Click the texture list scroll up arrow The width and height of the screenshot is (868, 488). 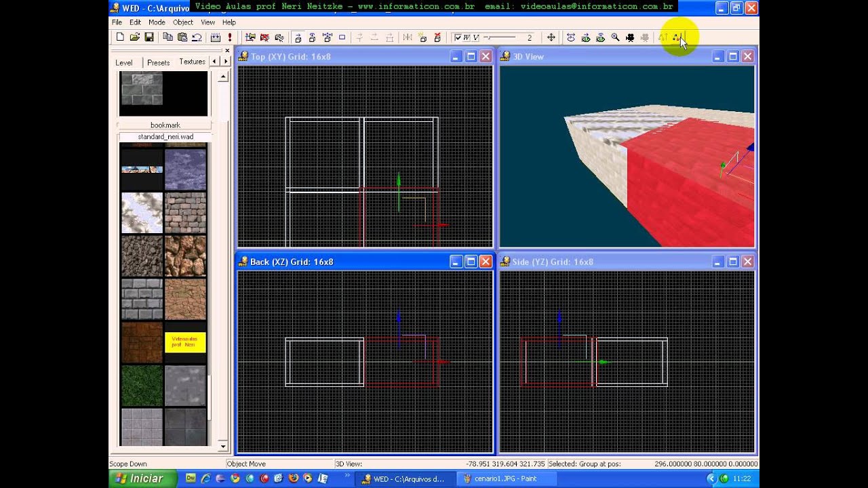(x=223, y=77)
